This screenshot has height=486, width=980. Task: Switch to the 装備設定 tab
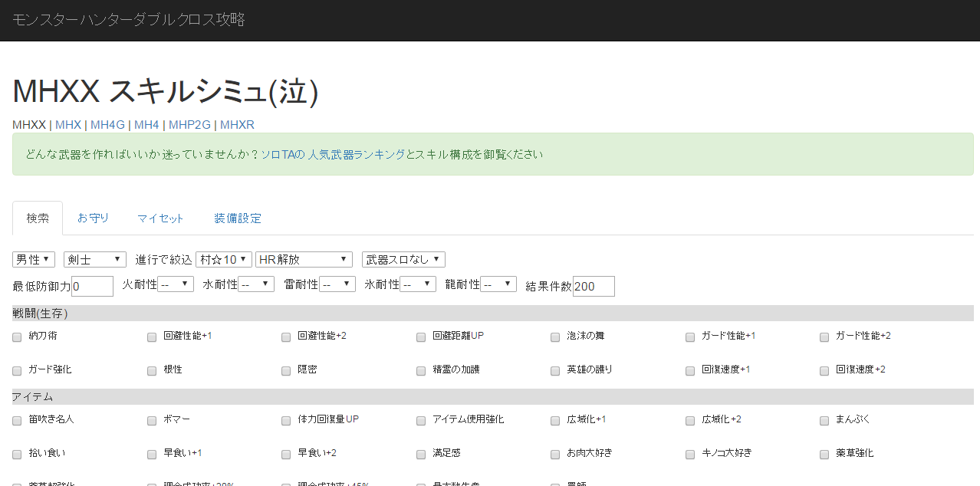[x=238, y=218]
